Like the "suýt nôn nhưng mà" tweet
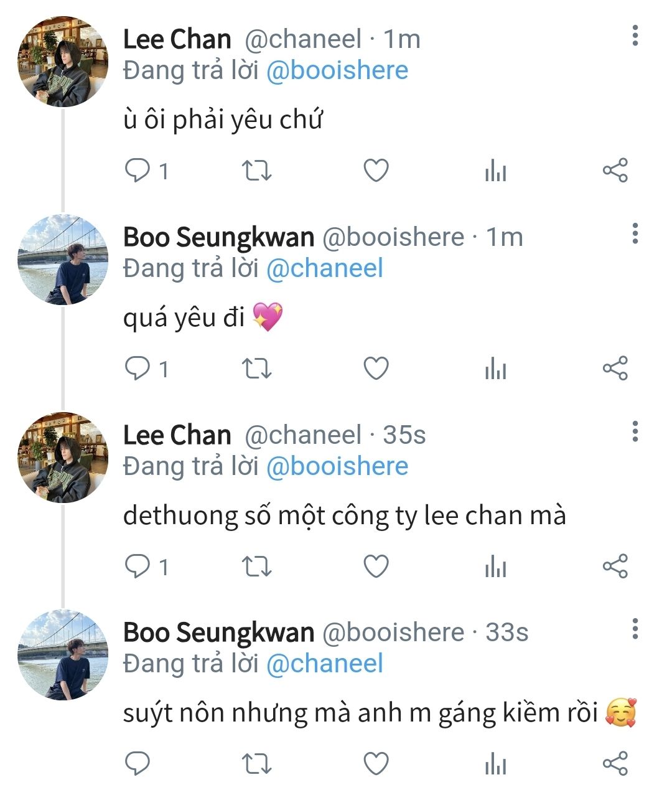672x790 pixels. (x=376, y=763)
